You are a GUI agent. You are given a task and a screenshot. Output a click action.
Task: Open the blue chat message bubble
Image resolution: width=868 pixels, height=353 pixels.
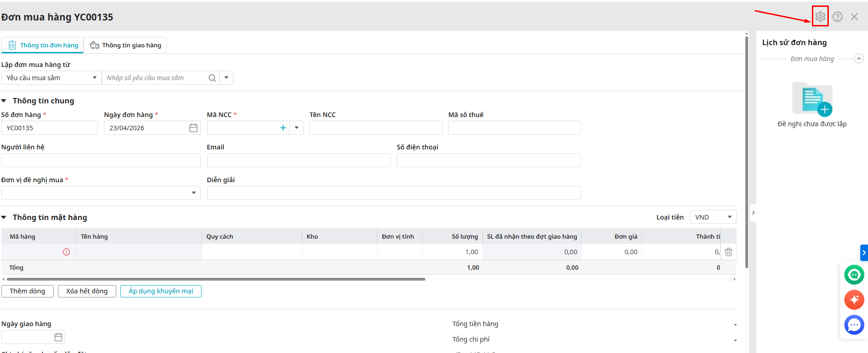tap(854, 325)
